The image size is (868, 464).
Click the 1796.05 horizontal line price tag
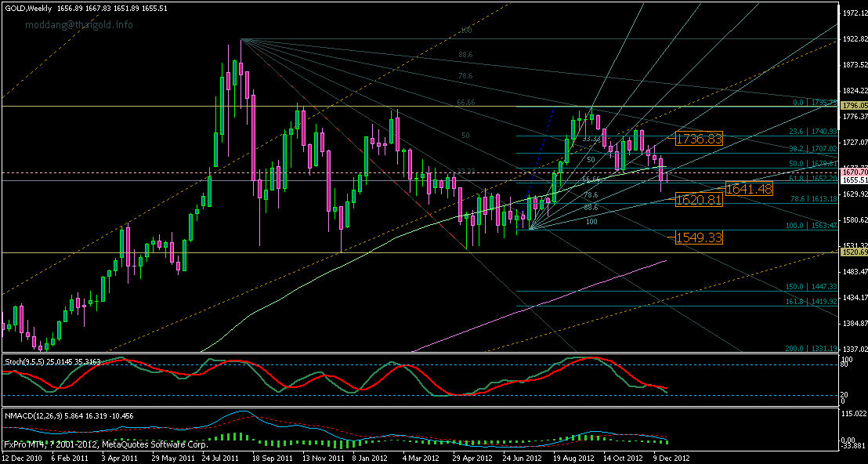(x=853, y=105)
